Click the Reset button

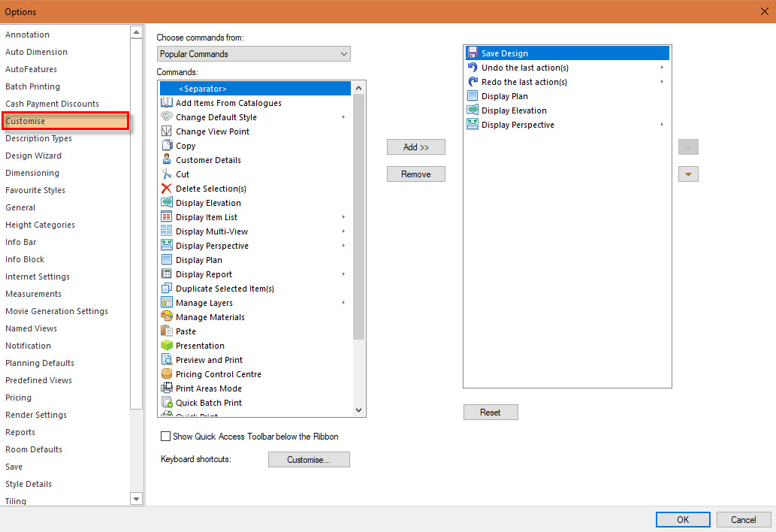[491, 412]
